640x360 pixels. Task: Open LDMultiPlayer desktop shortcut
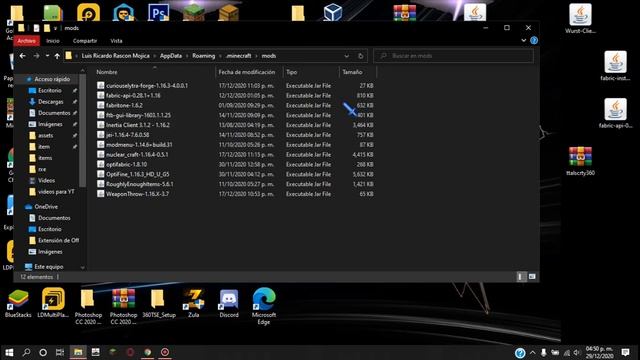(x=53, y=303)
